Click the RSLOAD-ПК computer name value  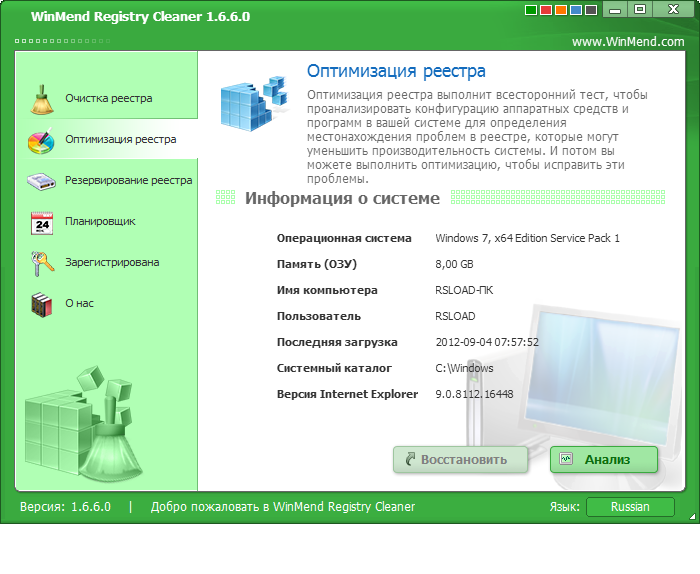point(464,290)
